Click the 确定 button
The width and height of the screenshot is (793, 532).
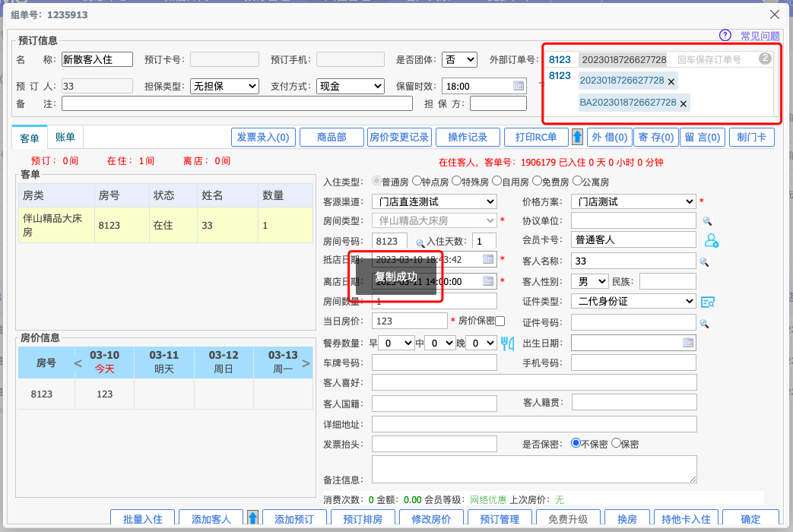click(x=751, y=518)
